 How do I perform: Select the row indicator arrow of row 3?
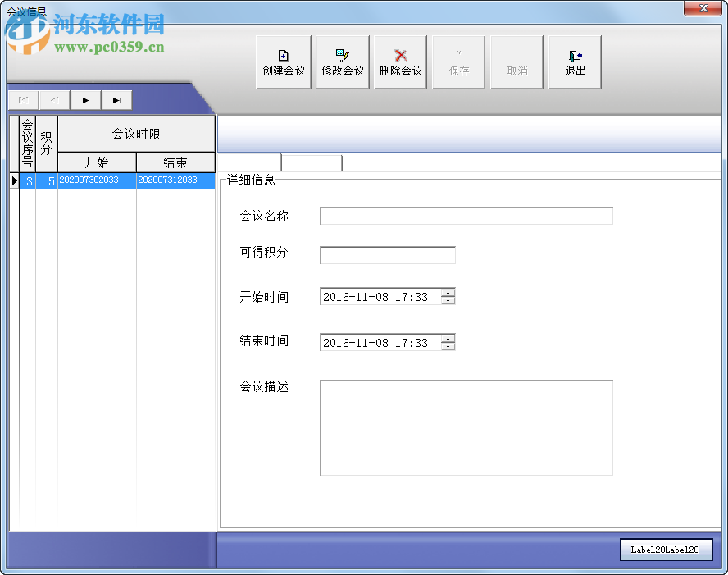click(15, 180)
